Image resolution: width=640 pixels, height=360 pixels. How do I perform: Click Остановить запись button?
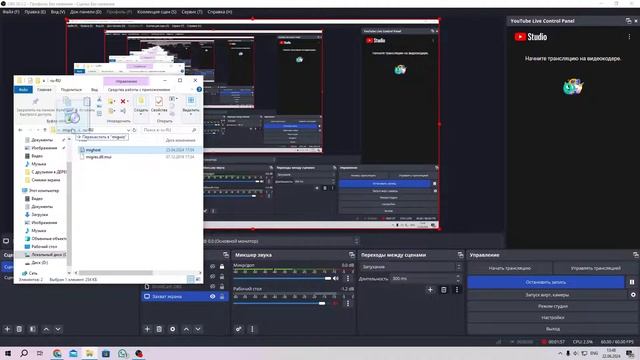[546, 282]
